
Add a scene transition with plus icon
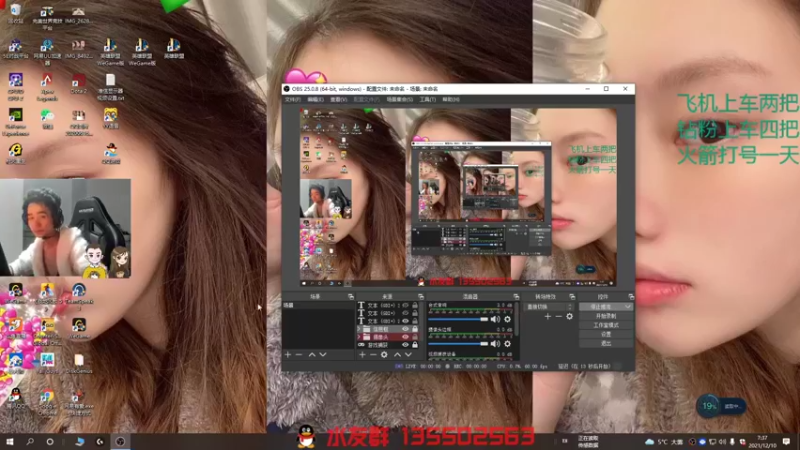pos(547,317)
